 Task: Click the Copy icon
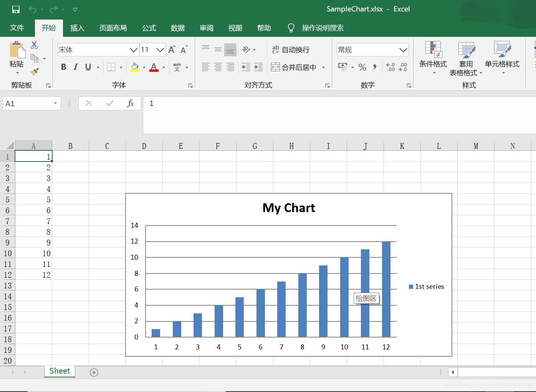click(x=35, y=58)
